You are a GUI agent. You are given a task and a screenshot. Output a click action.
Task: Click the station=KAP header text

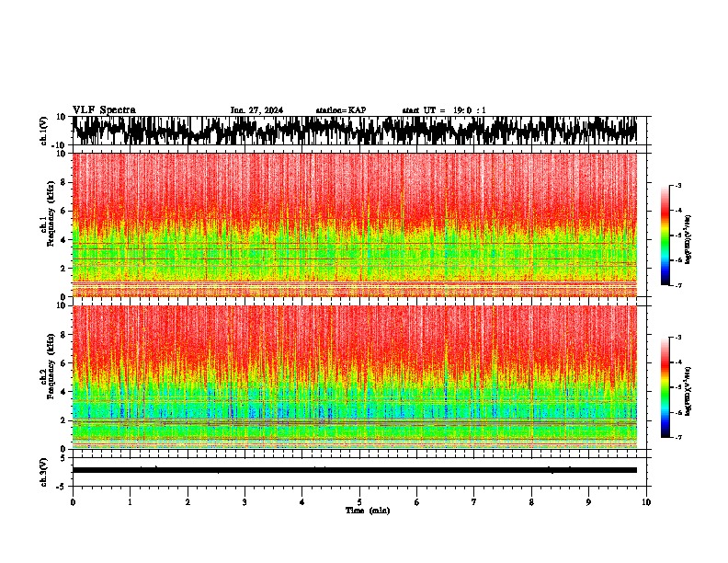(341, 110)
